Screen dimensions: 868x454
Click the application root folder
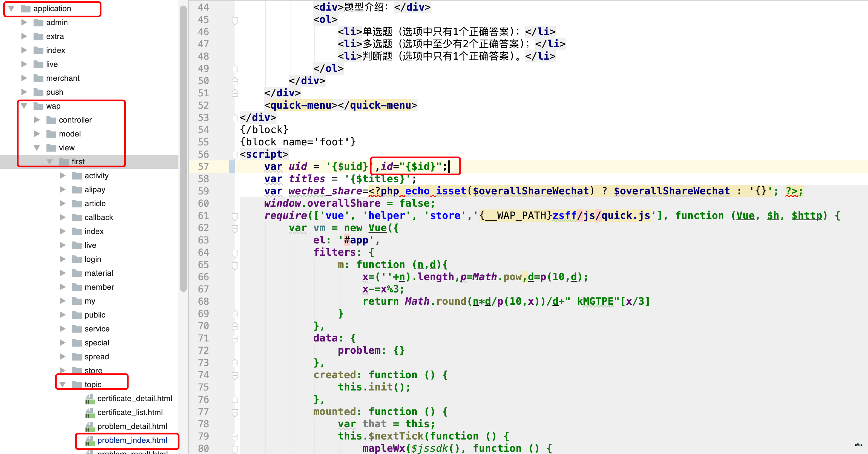click(x=52, y=8)
